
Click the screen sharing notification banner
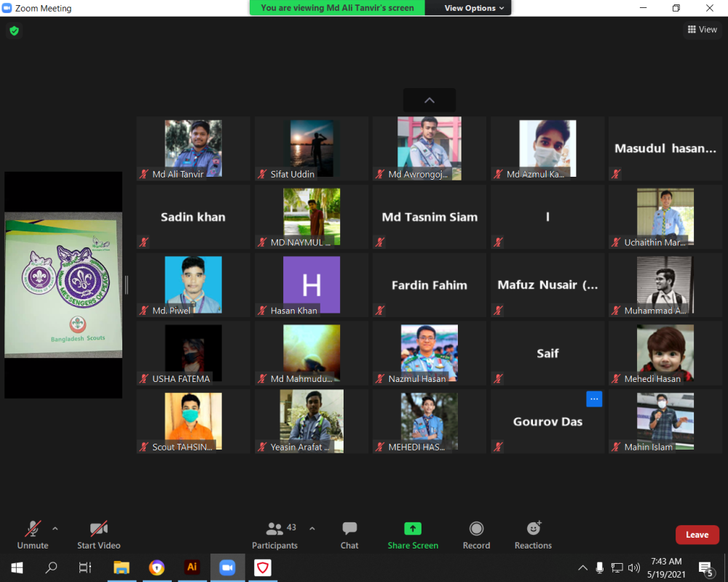(x=336, y=8)
